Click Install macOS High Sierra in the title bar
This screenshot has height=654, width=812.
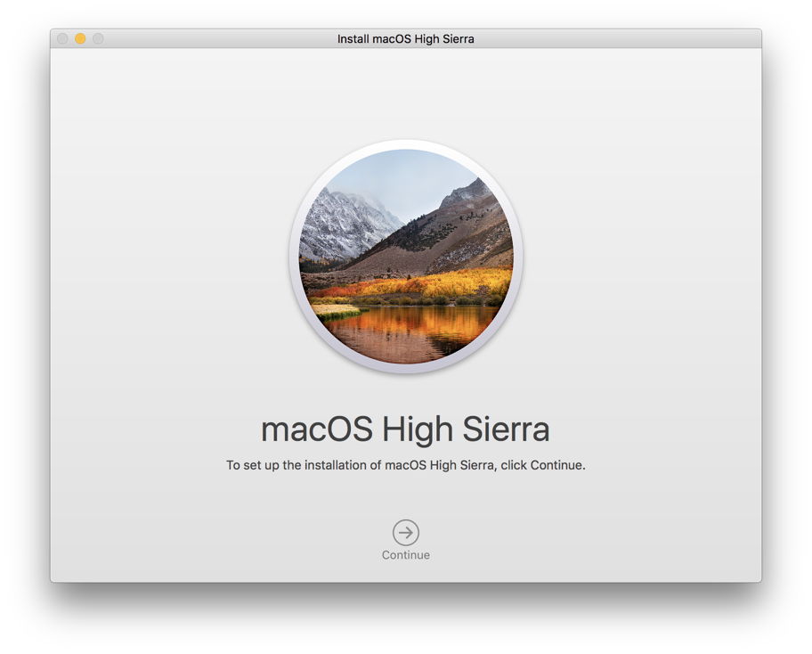(x=406, y=38)
